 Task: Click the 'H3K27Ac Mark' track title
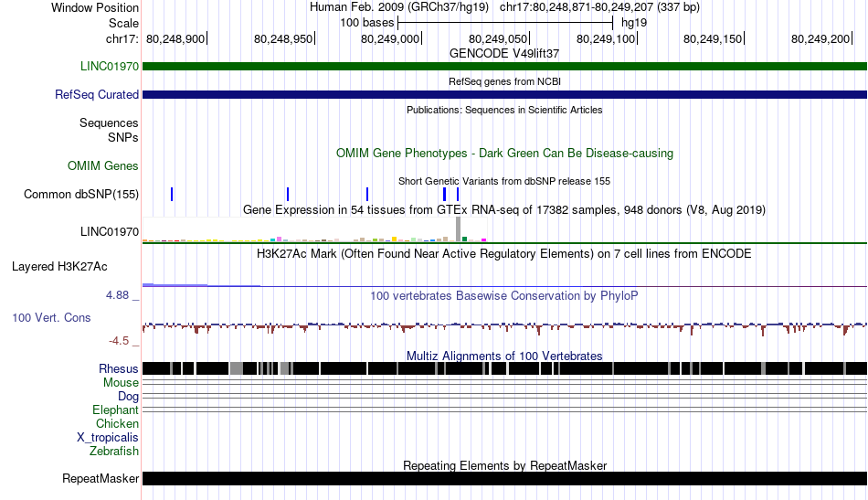coord(504,254)
